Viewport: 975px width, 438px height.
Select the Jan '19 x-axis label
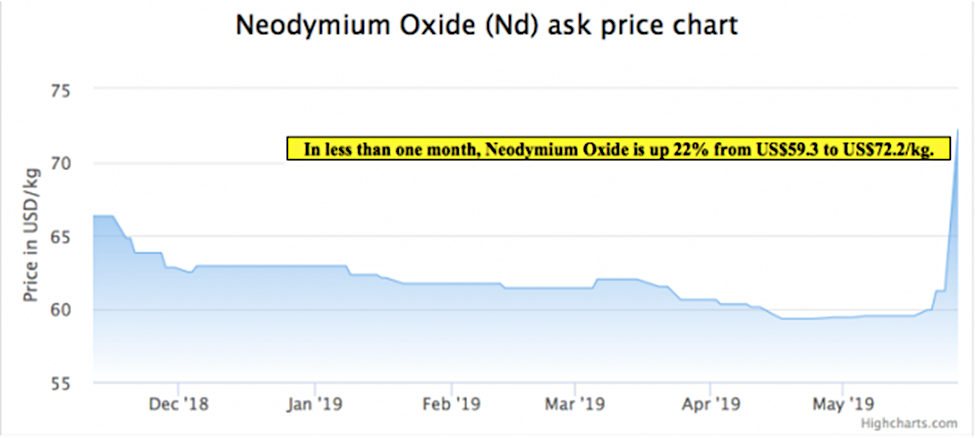coord(314,405)
